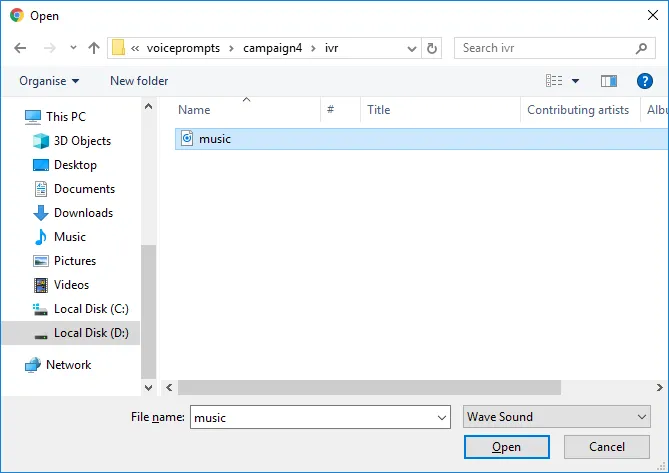Open recent locations dropdown arrow

(73, 48)
